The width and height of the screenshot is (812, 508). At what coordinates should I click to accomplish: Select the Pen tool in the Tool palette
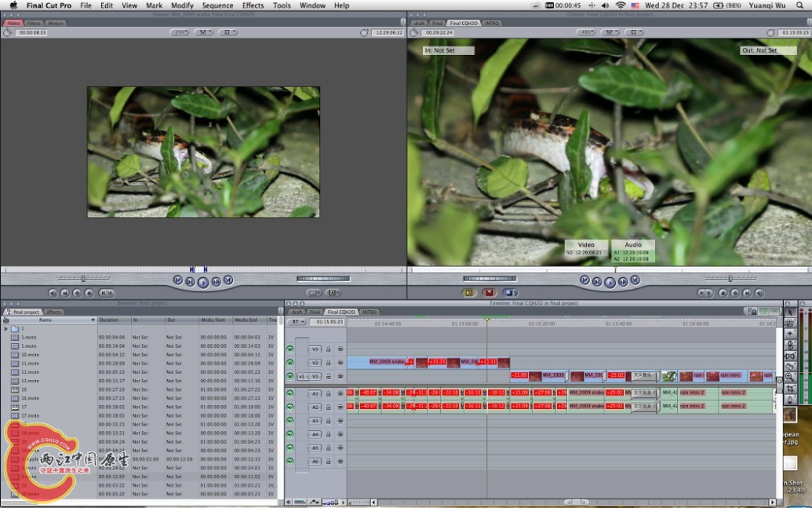790,399
